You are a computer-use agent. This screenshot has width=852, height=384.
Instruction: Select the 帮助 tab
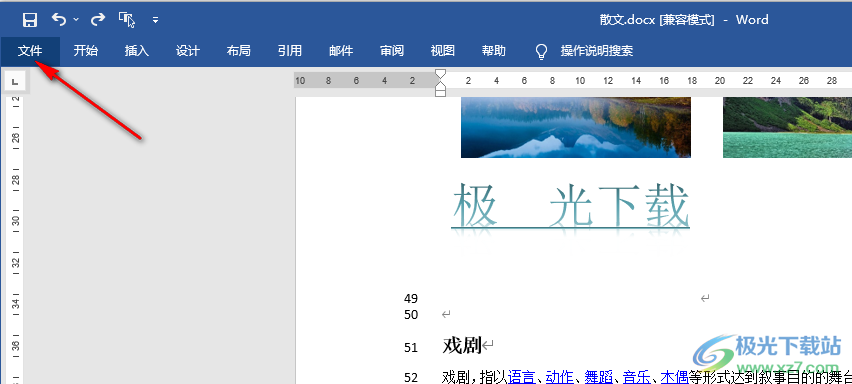tap(493, 51)
